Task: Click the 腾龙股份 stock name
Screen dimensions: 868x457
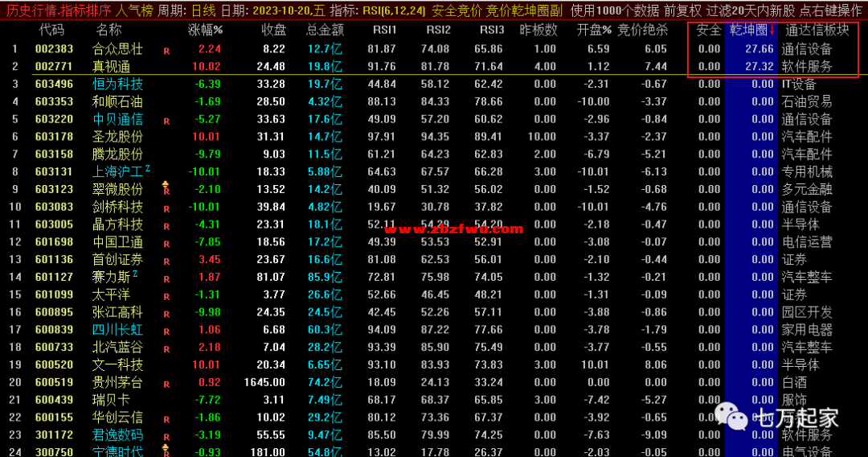Action: tap(117, 154)
